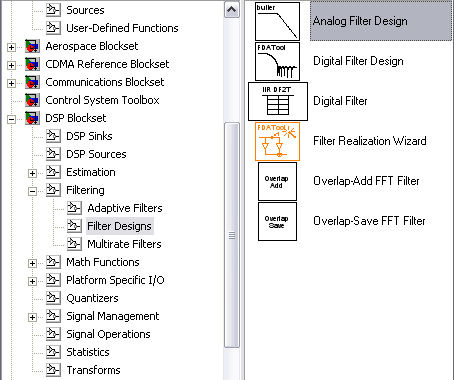Screen dimensions: 454x380
Task: Select the Analog Filter Design block icon
Action: point(277,21)
